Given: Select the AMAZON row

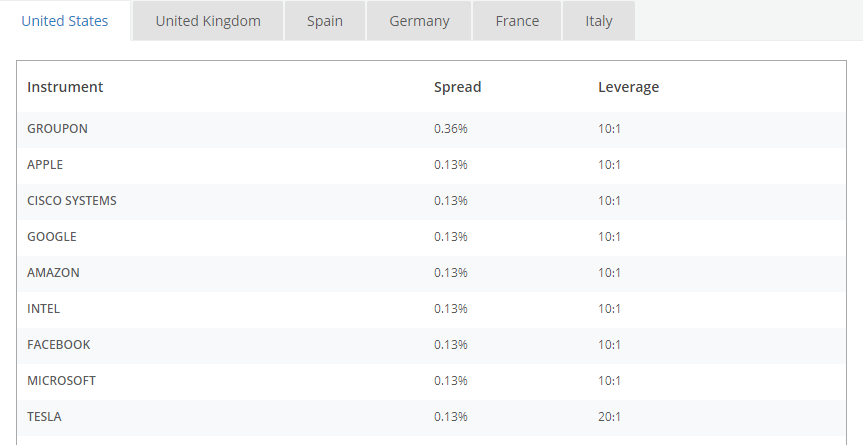Looking at the screenshot, I should 432,273.
